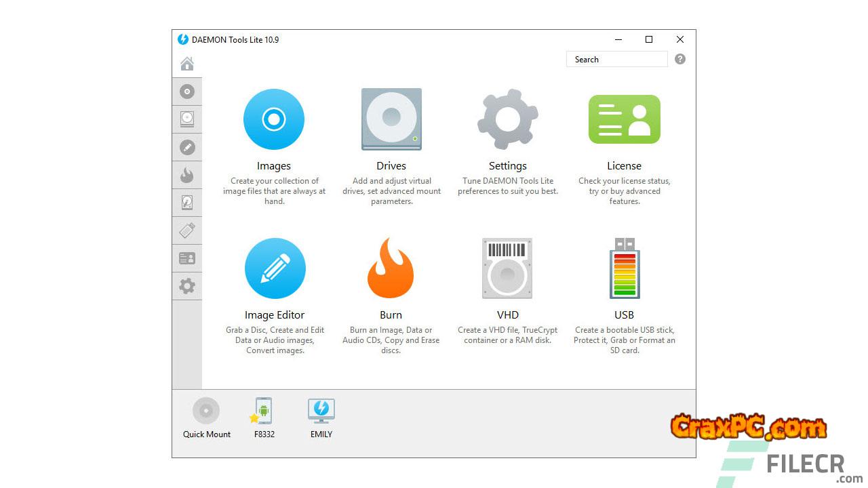The width and height of the screenshot is (868, 488).
Task: Select the License card icon in sidebar
Action: click(187, 258)
